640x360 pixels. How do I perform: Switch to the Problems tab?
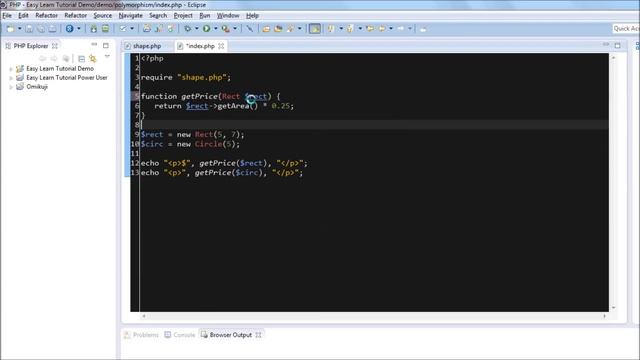(x=141, y=335)
